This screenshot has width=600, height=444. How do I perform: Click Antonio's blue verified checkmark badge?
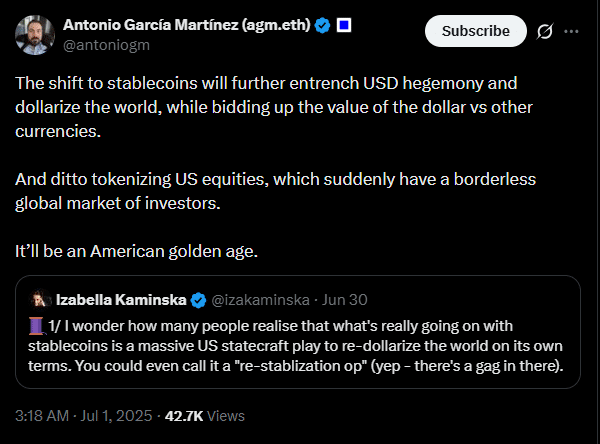(323, 25)
